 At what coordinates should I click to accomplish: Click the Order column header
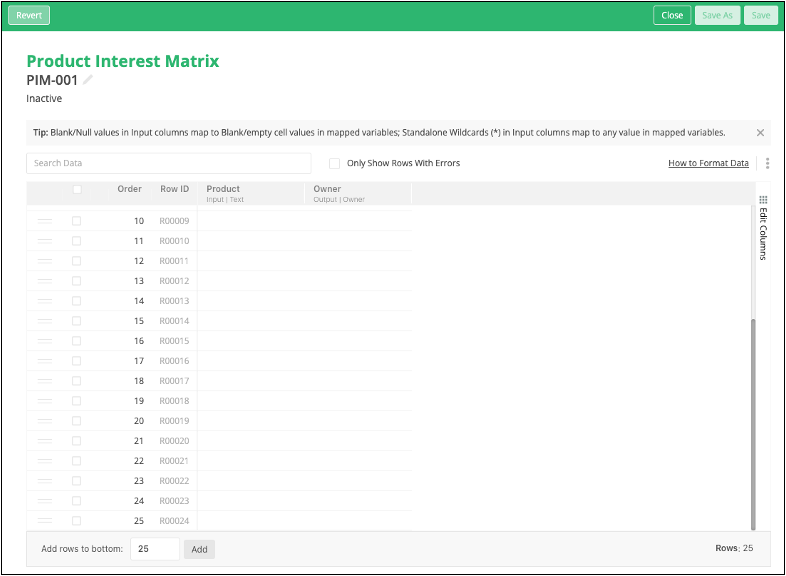[x=129, y=189]
